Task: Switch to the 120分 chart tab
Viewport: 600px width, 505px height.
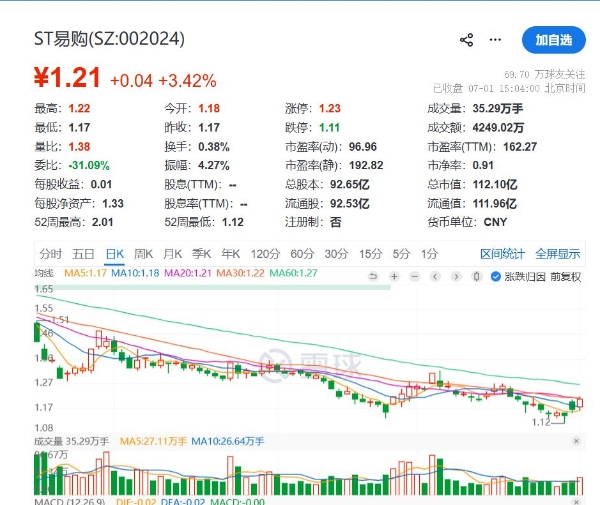Action: coord(266,254)
